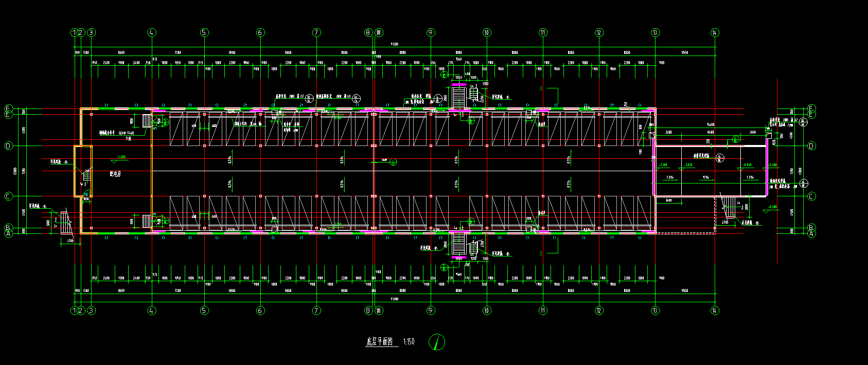Pick axis bubble A on left side
868x365 pixels.
pos(8,233)
